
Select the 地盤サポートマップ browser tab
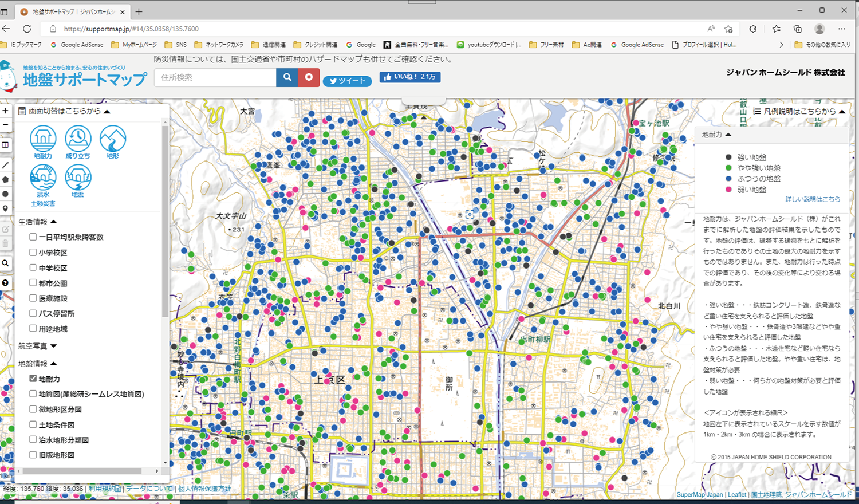[72, 11]
